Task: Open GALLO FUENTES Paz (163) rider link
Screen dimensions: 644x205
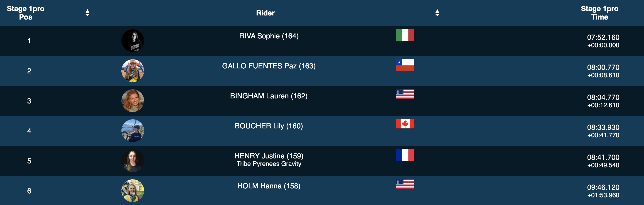Action: [269, 66]
